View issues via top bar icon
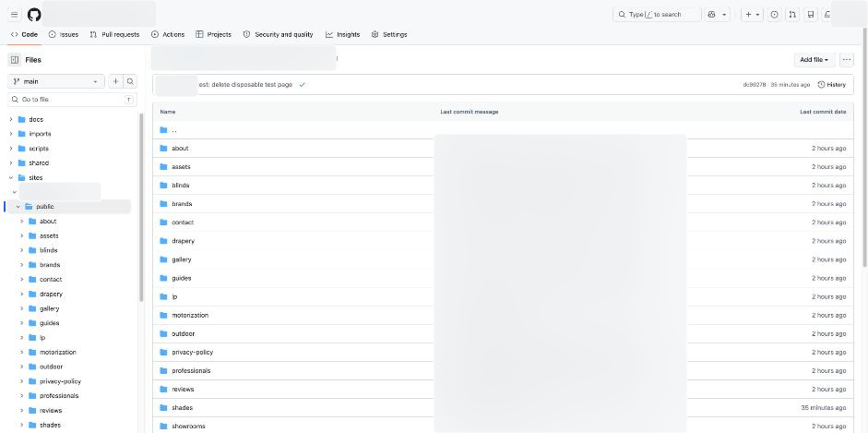Screen dimensions: 868x433 775,15
